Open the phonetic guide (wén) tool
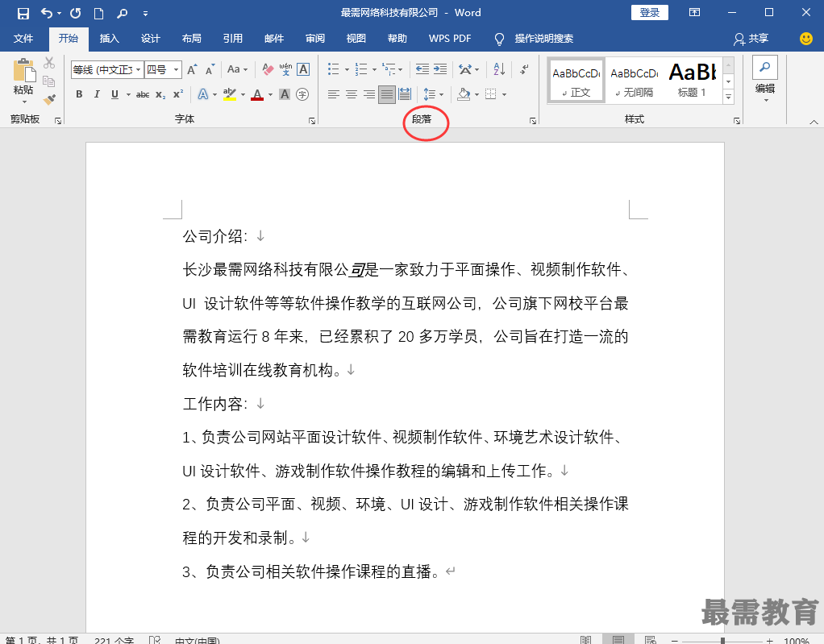824x644 pixels. coord(285,69)
